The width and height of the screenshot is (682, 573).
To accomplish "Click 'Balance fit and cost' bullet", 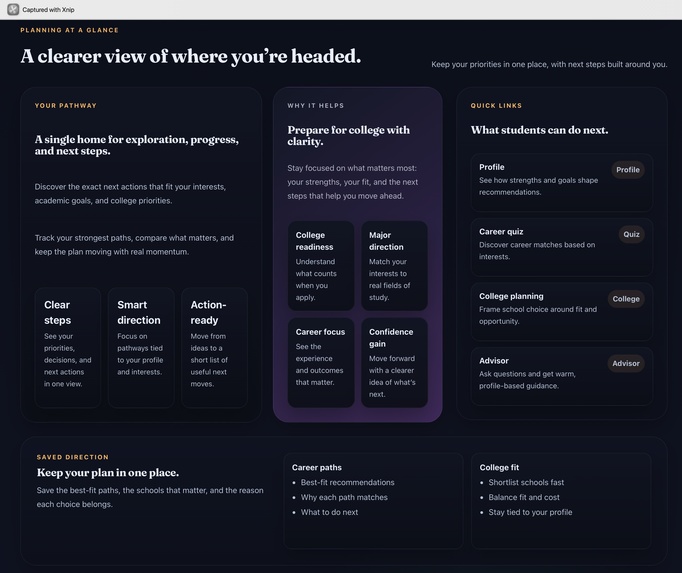I will [524, 497].
